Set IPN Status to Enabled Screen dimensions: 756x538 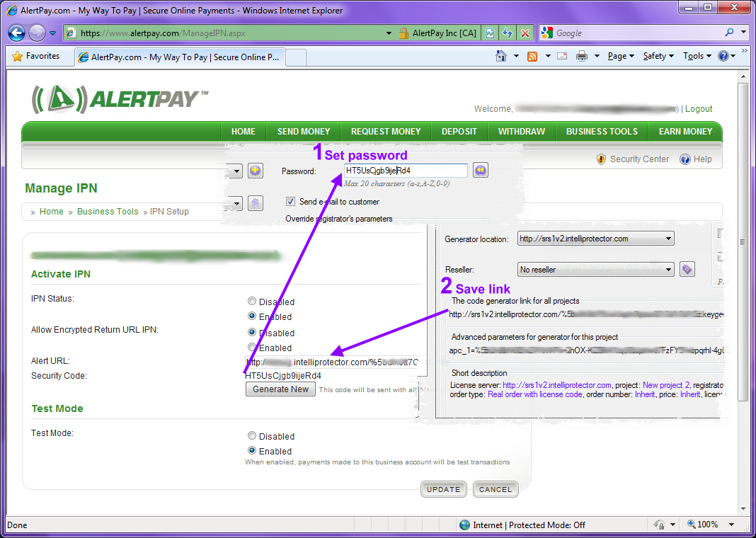click(252, 316)
